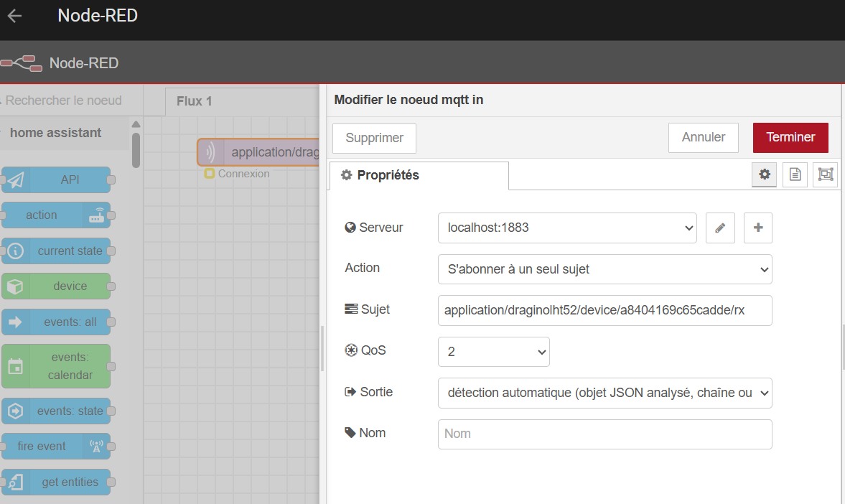
Task: Open node description document icon
Action: [795, 174]
